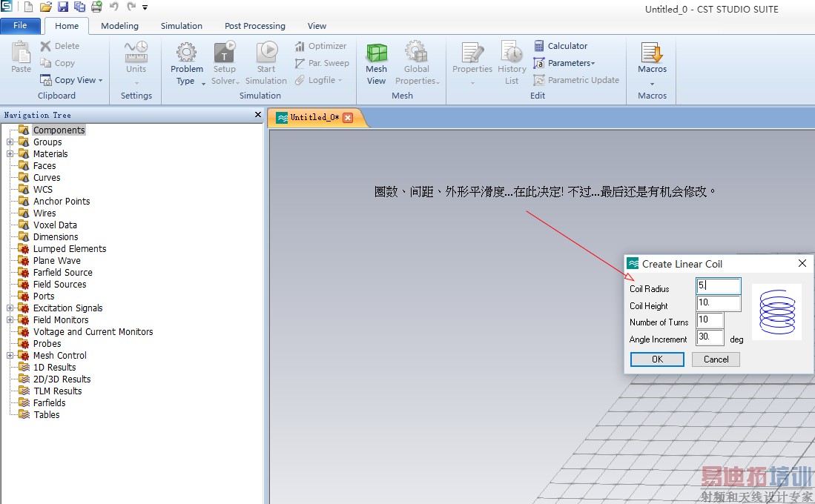Screen dimensions: 815x504
Task: Click OK in Create Linear Coil dialog
Action: click(x=657, y=359)
